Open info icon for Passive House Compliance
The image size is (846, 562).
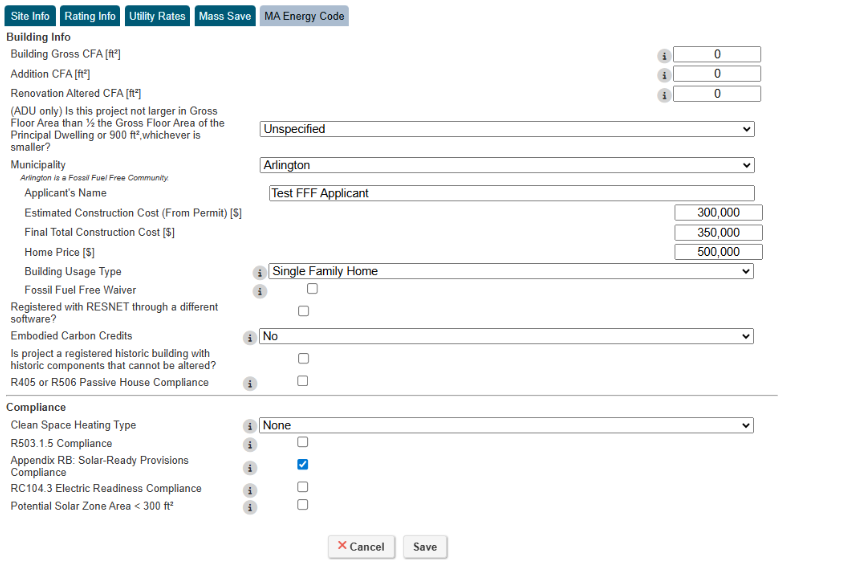249,384
